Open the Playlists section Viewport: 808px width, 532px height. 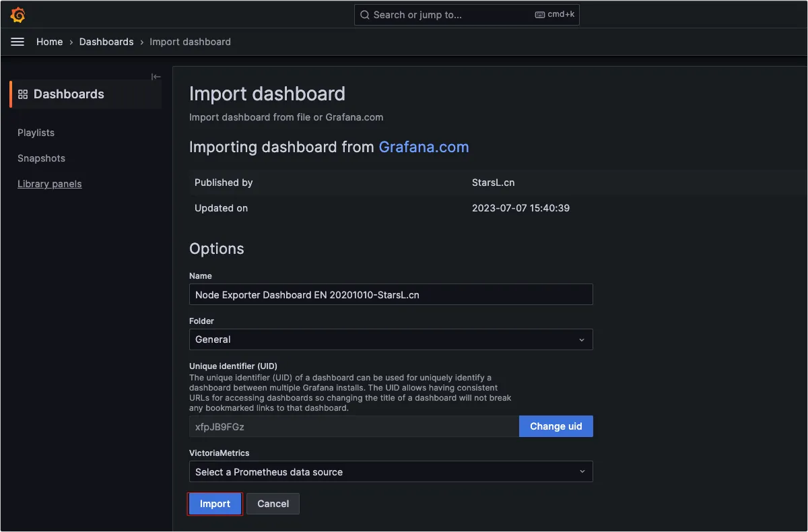coord(36,133)
